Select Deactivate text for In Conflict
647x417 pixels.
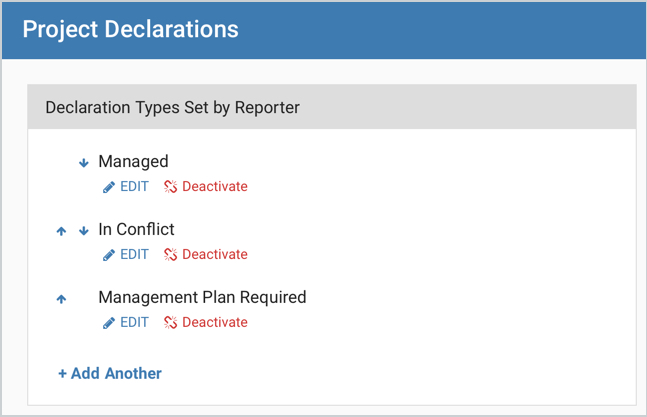tap(215, 254)
